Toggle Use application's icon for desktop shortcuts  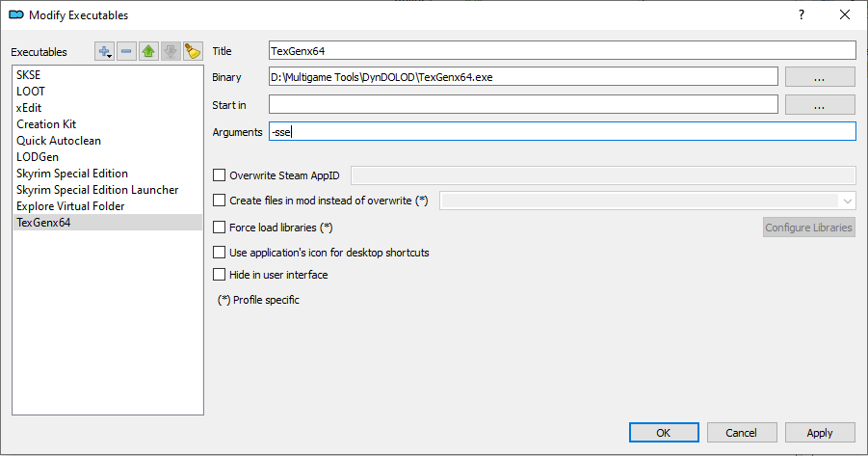(220, 253)
